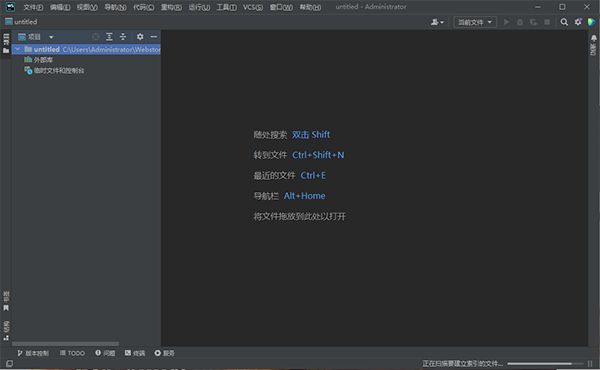Open the Search Everywhere magnifier icon

[x=564, y=22]
